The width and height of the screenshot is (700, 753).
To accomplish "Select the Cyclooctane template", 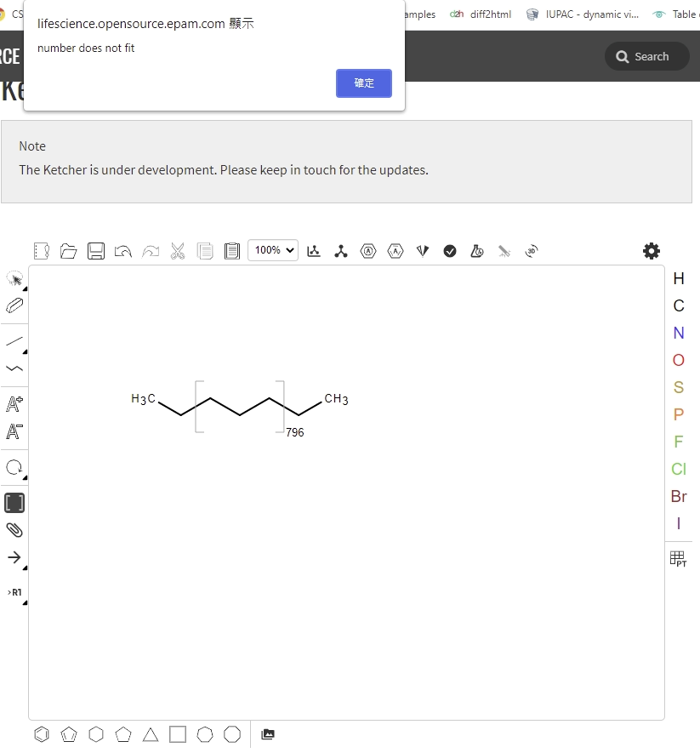I will pyautogui.click(x=232, y=734).
